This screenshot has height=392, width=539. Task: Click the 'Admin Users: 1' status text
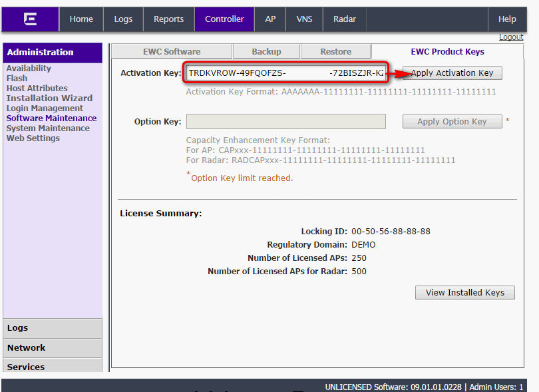point(496,387)
